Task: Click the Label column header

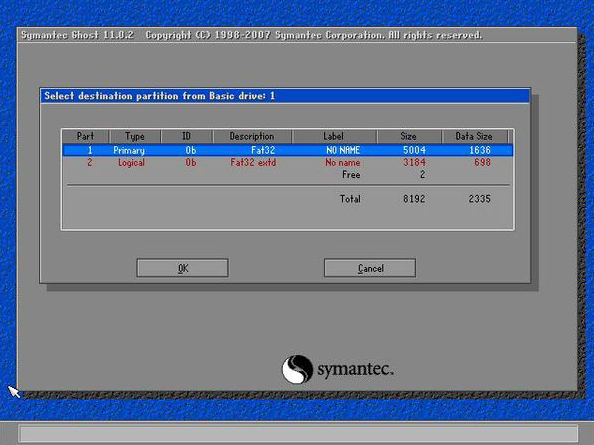Action: coord(334,136)
